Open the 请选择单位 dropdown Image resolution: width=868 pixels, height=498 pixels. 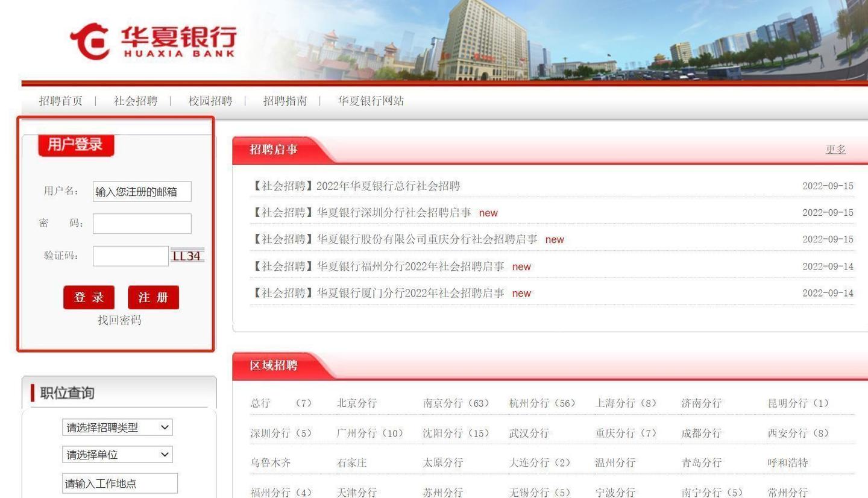117,455
